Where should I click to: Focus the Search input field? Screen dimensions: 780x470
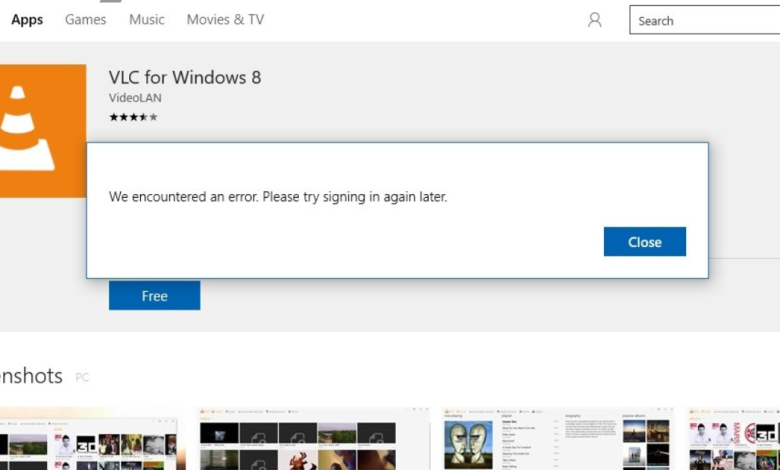704,20
